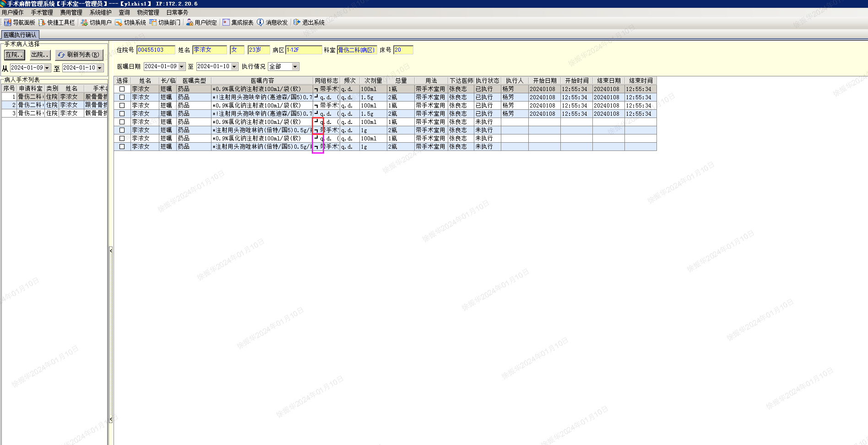Click the 科室 field 骨伤二科(病区)
Screen dimensions: 868x445
[x=357, y=50]
